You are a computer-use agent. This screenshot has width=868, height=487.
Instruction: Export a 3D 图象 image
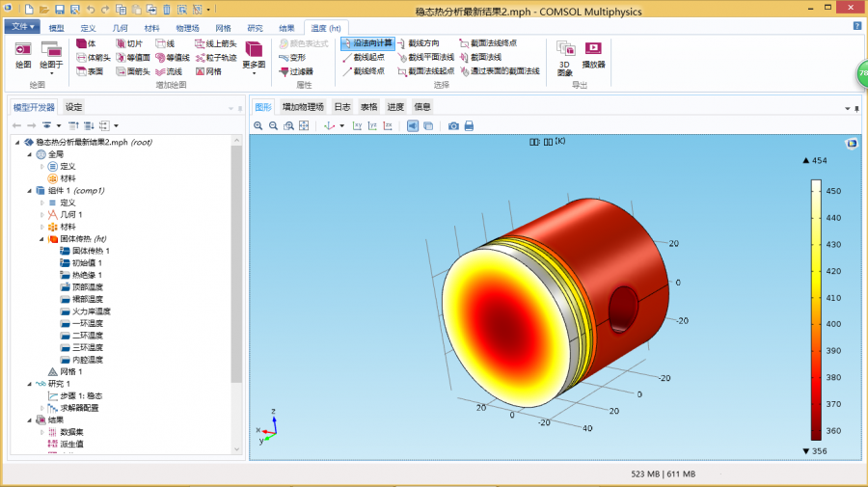coord(565,58)
